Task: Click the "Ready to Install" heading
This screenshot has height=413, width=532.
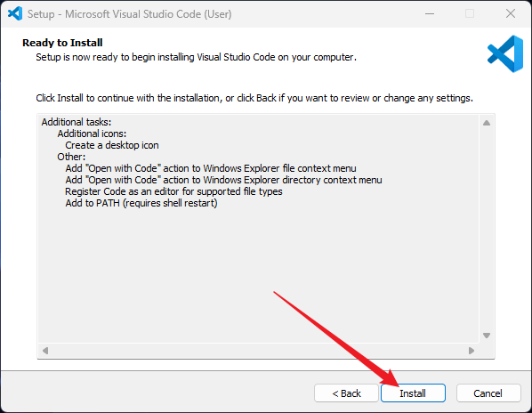Action: pyautogui.click(x=62, y=43)
